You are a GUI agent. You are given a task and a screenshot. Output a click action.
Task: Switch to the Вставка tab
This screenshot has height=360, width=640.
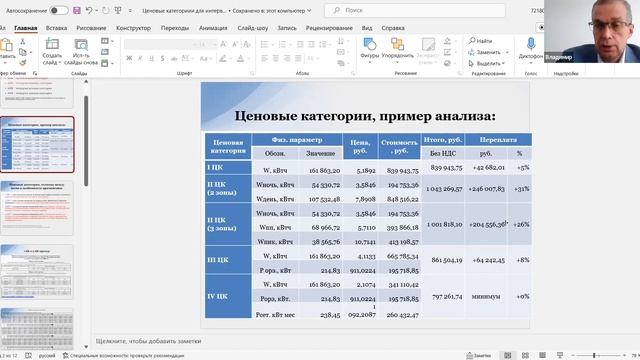coord(56,28)
